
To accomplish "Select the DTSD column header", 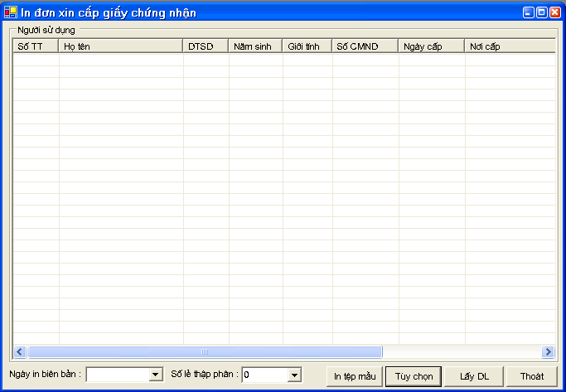I will (x=206, y=46).
